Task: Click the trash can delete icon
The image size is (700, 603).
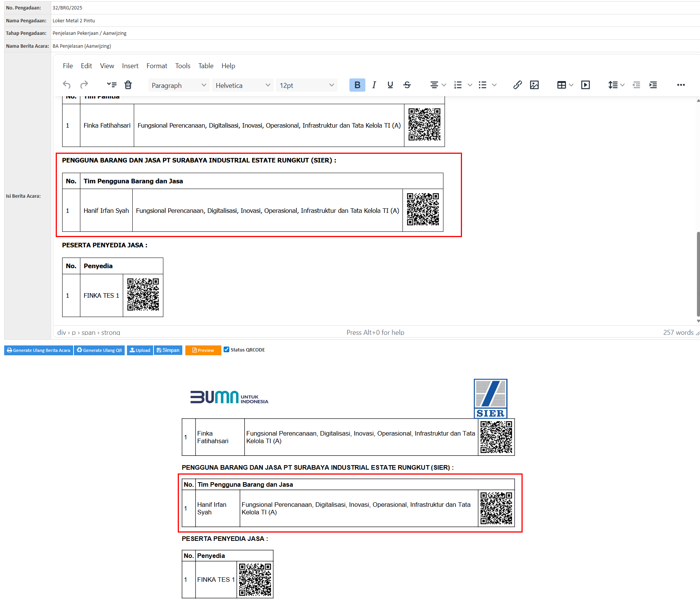Action: (128, 85)
